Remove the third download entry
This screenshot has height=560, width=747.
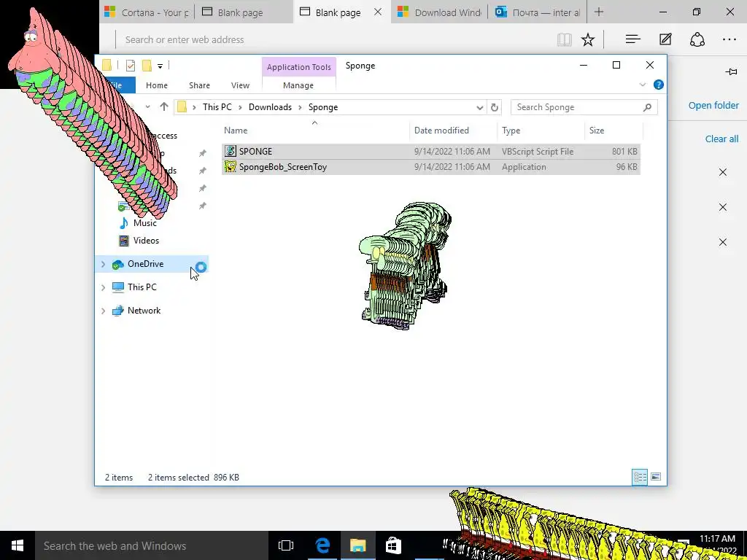click(x=723, y=242)
